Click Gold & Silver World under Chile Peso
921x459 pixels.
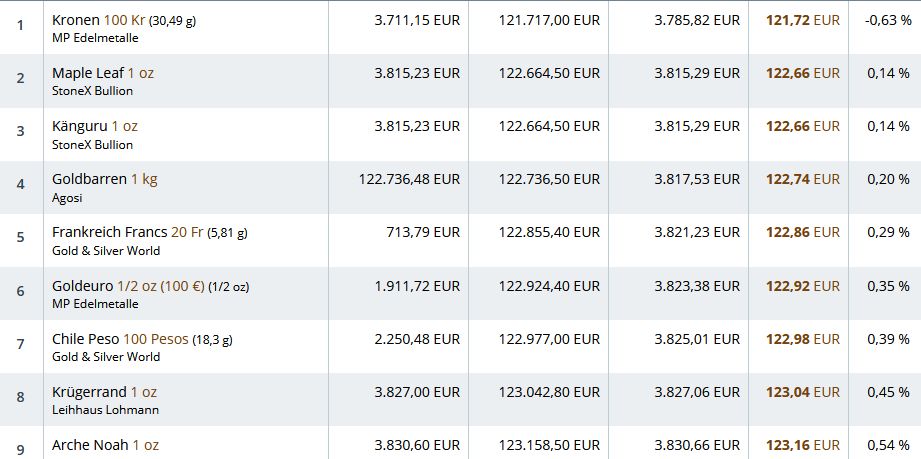[105, 356]
